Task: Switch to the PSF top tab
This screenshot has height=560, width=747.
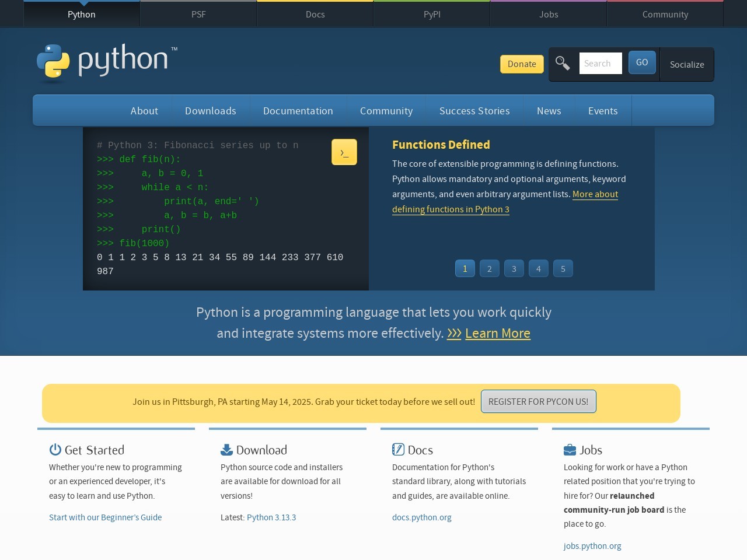Action: click(198, 14)
